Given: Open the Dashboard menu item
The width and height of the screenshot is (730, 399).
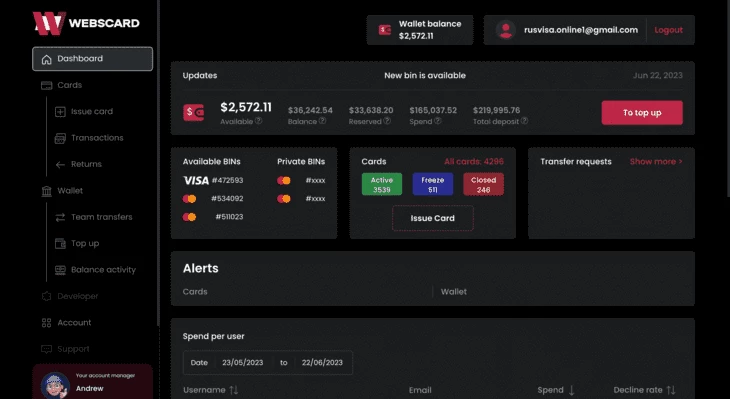Looking at the screenshot, I should (x=92, y=59).
